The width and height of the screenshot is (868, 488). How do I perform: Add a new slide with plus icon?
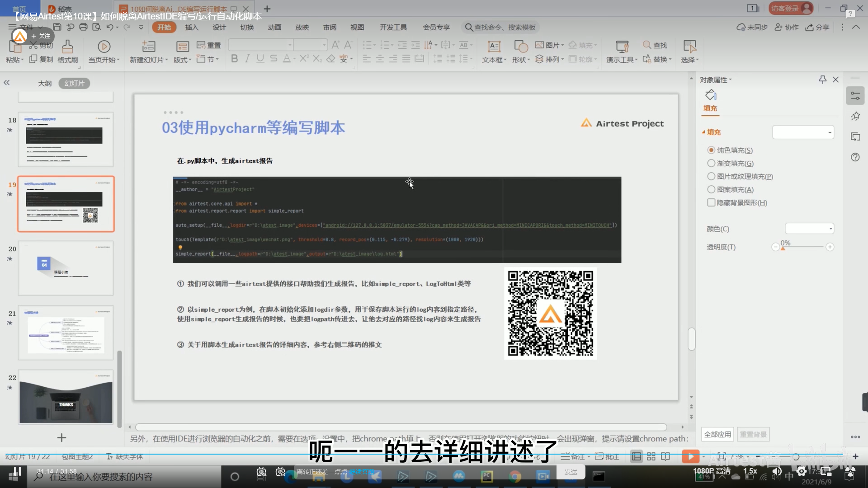[61, 437]
